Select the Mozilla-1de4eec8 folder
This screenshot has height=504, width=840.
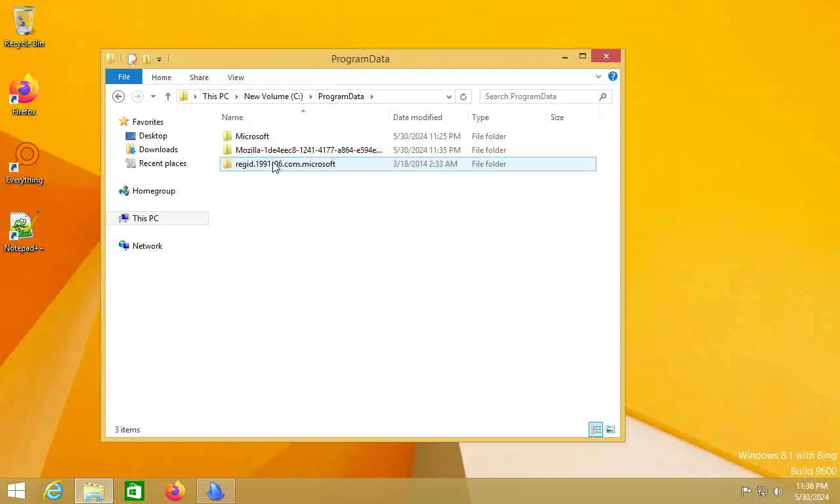point(408,150)
